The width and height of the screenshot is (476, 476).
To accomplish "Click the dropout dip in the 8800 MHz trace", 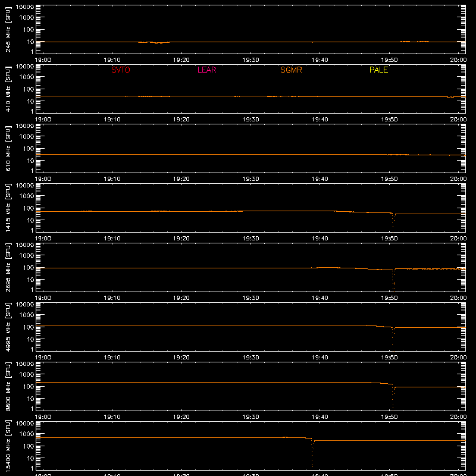I will click(393, 398).
